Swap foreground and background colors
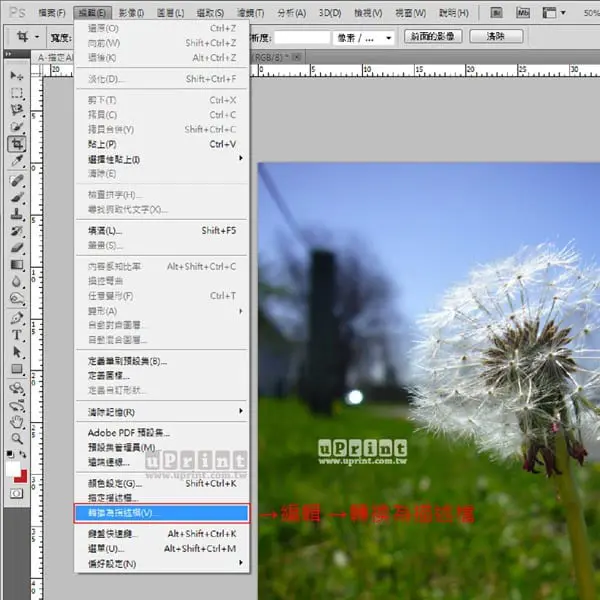The image size is (600, 600). pyautogui.click(x=23, y=454)
